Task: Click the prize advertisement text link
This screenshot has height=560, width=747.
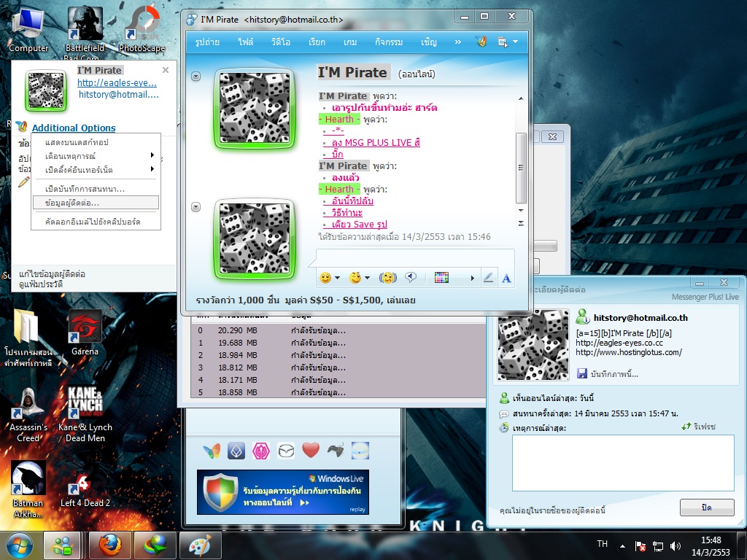Action: click(306, 300)
